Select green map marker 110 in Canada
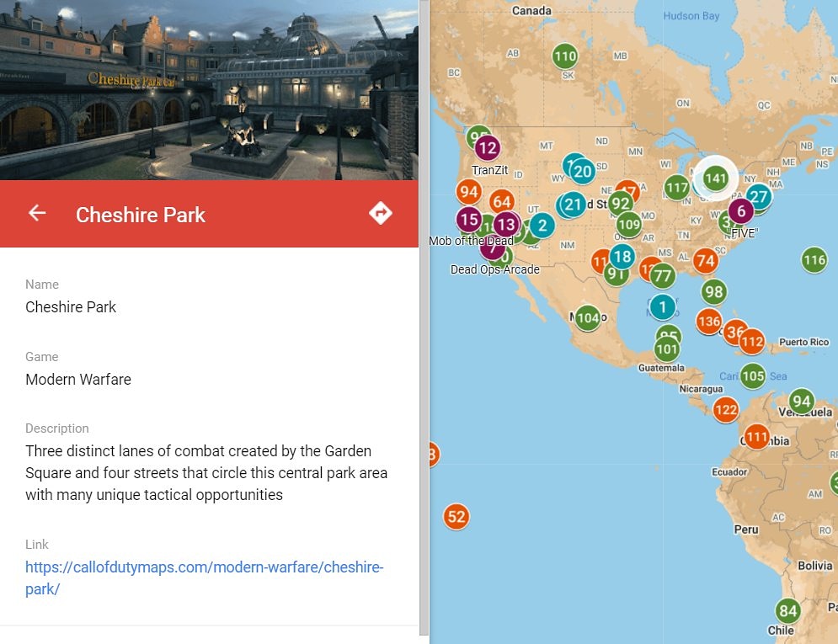The image size is (838, 644). click(565, 56)
